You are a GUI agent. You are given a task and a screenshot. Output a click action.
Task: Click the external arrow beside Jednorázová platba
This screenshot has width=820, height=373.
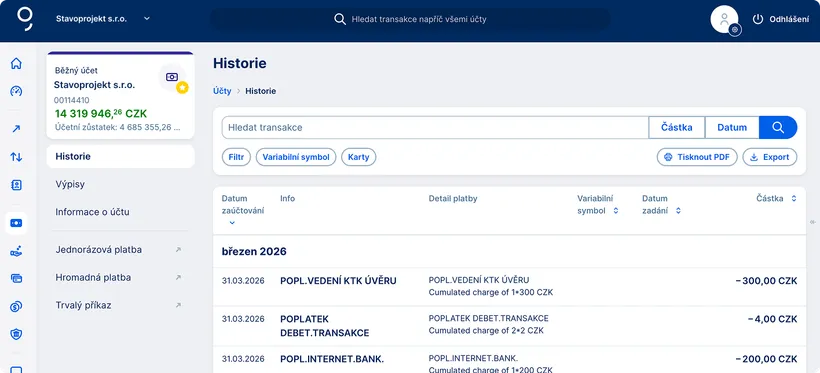[x=178, y=250]
